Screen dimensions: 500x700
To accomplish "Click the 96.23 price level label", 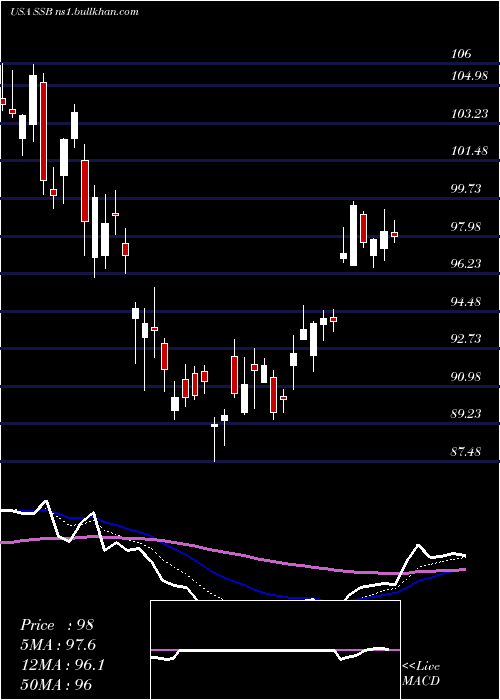I will click(467, 264).
